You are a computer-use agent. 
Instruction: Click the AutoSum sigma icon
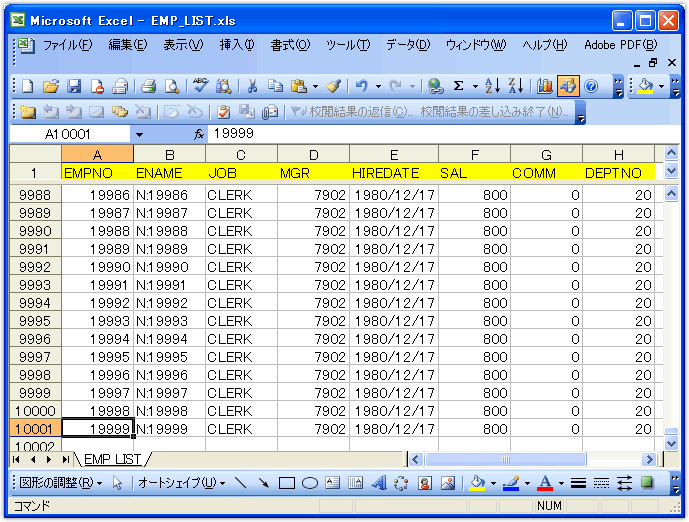(x=459, y=87)
